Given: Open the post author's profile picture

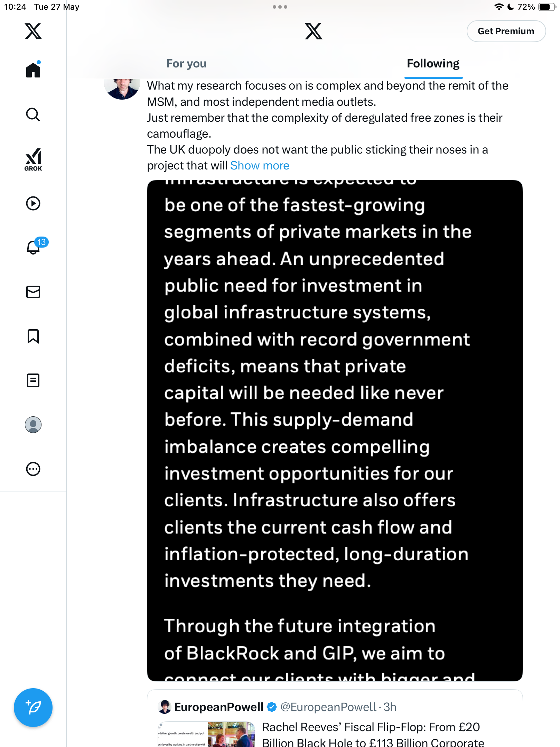Looking at the screenshot, I should pyautogui.click(x=122, y=89).
